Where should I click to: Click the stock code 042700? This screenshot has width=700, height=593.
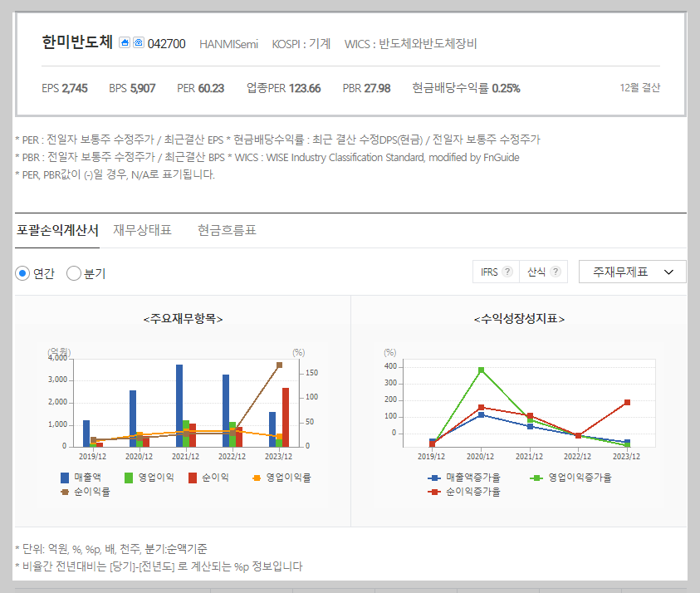tap(167, 44)
